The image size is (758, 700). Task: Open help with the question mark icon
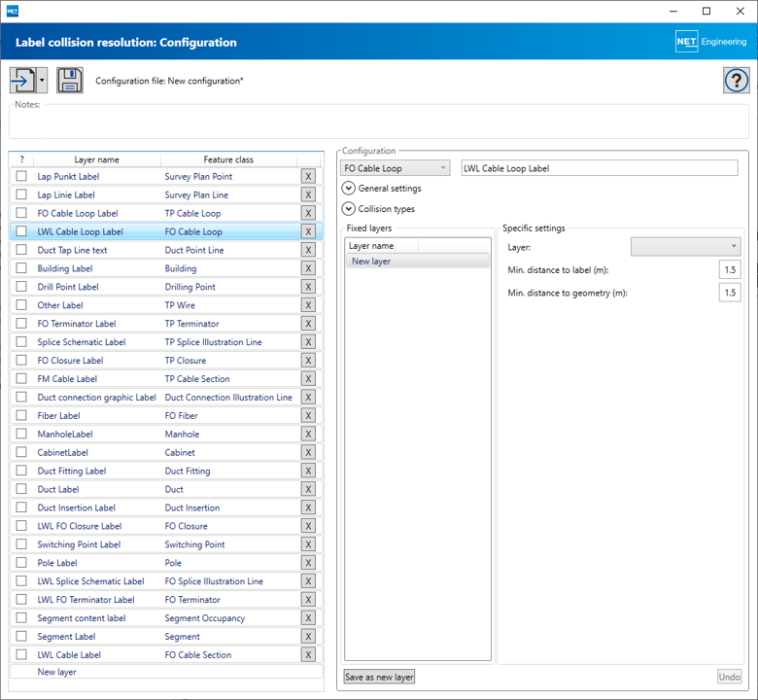(x=737, y=81)
